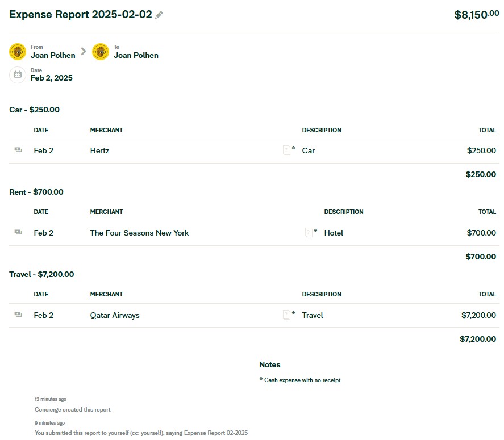This screenshot has height=440, width=504.
Task: Click the From user avatar
Action: pos(18,52)
